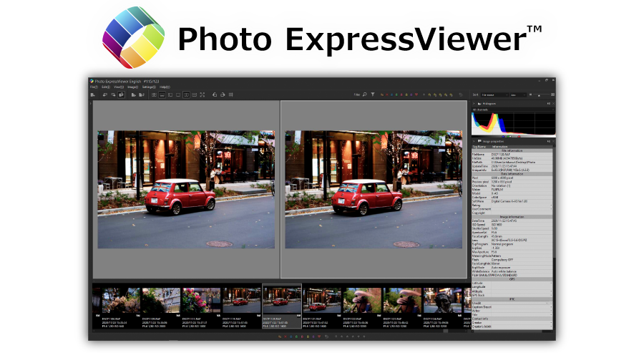Image resolution: width=644 pixels, height=353 pixels.
Task: Click the heart icon in bottom status bar
Action: pyautogui.click(x=319, y=337)
